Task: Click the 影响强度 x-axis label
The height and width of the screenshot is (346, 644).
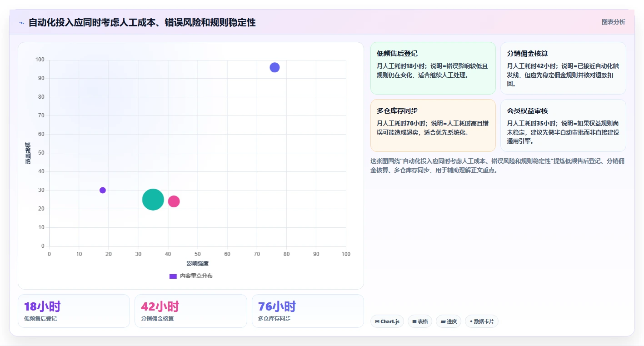Action: (197, 264)
